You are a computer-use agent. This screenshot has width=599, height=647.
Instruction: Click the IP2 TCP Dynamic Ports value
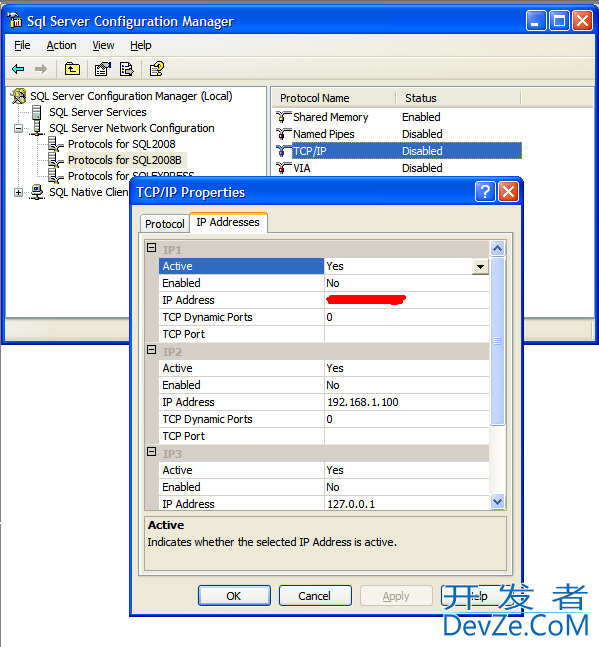tap(406, 419)
